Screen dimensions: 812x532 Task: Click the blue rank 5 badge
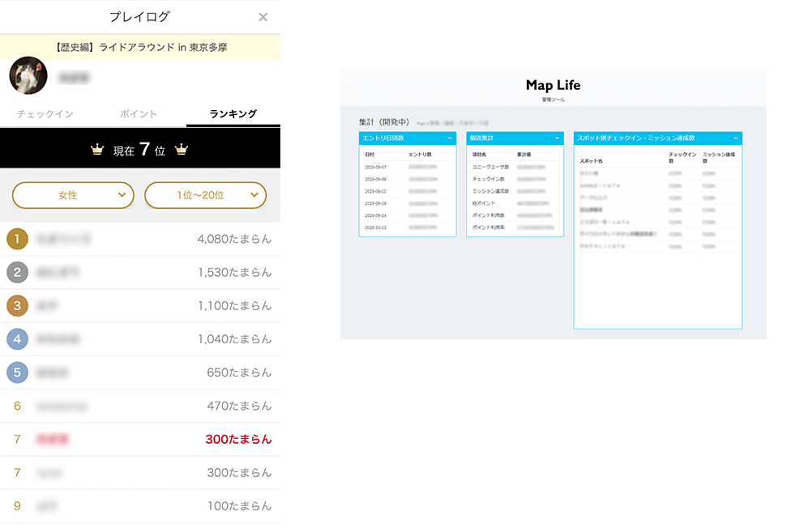point(18,372)
